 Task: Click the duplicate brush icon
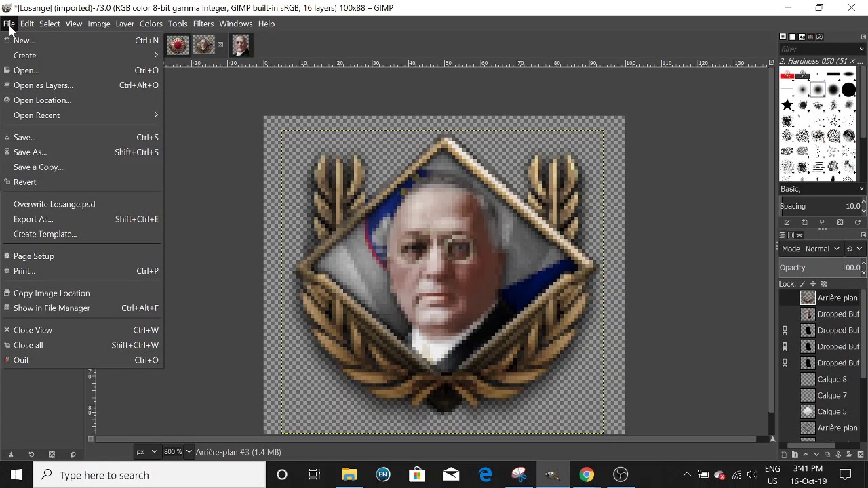coord(823,222)
